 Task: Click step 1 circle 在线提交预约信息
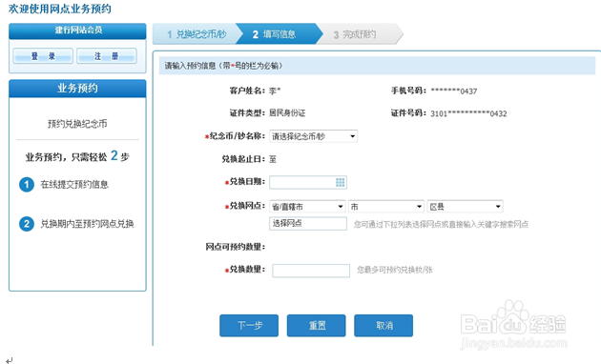[x=27, y=185]
